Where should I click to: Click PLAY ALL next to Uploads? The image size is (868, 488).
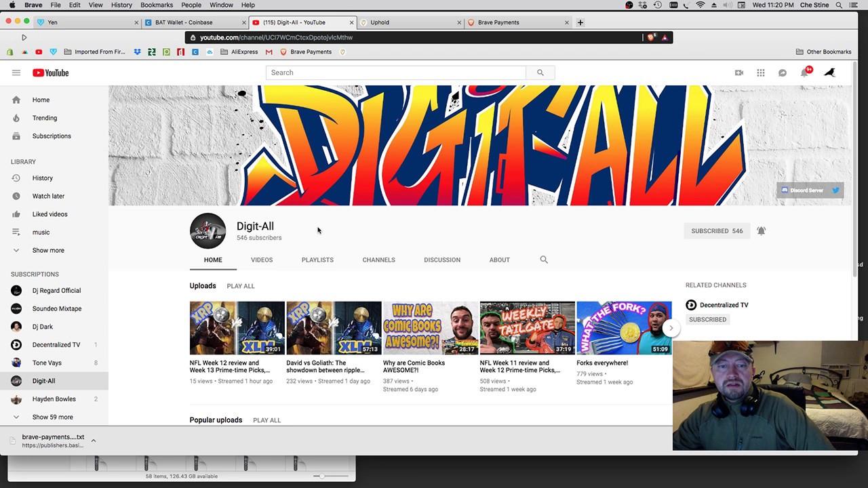click(x=241, y=286)
